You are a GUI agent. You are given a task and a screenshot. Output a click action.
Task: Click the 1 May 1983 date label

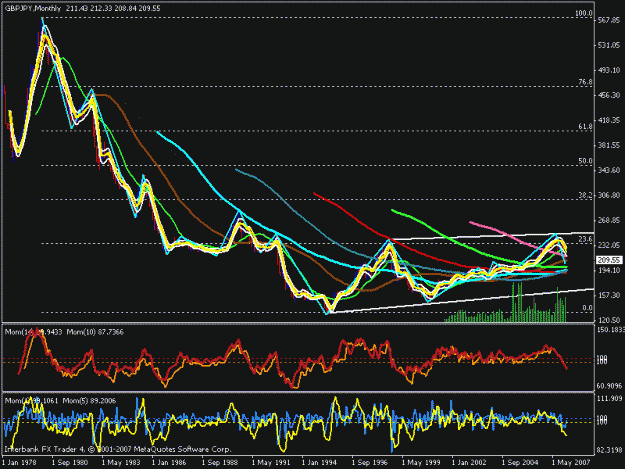(120, 463)
